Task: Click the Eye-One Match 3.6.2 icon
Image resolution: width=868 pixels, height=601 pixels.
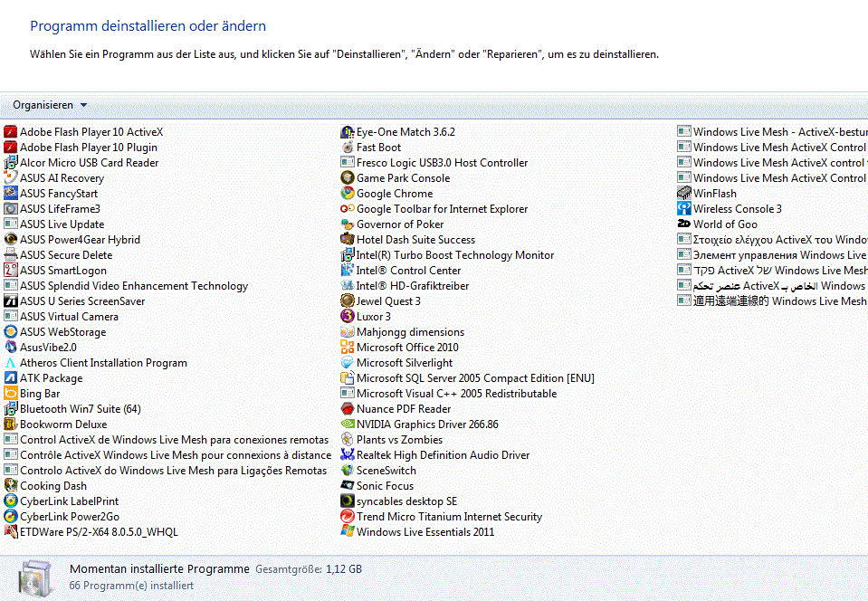Action: pos(347,132)
